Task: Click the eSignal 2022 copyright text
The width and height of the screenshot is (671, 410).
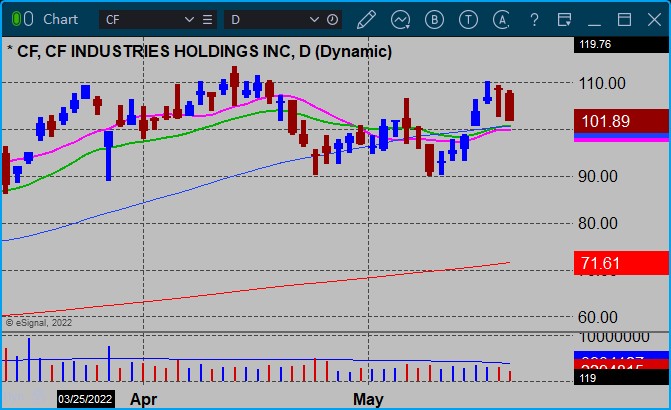Action: 39,323
